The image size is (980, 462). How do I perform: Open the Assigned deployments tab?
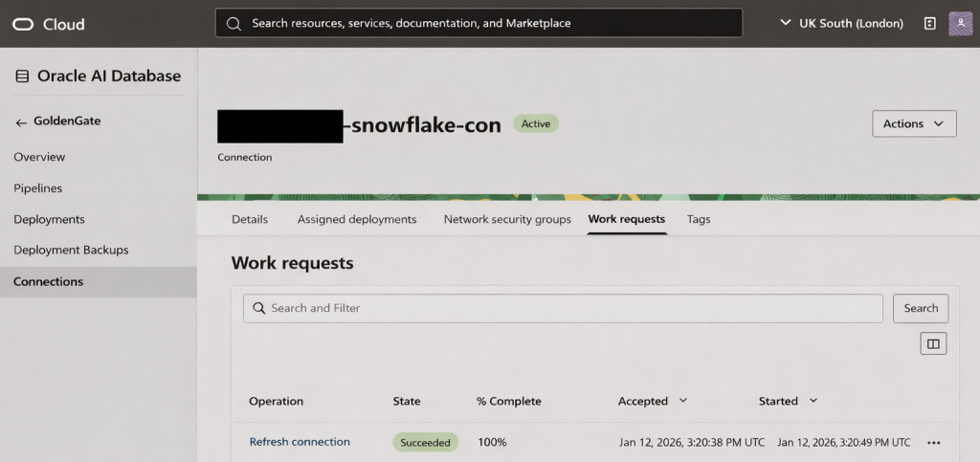click(357, 219)
